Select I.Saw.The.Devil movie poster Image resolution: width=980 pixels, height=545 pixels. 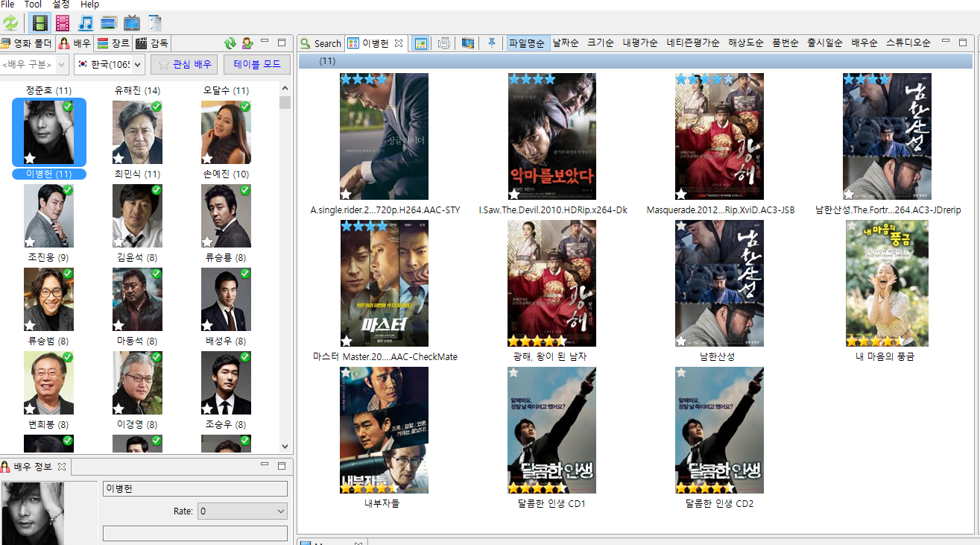(551, 136)
